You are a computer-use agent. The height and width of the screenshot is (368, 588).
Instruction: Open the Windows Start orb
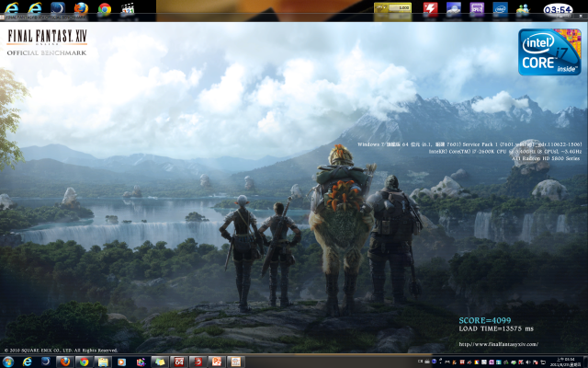coord(8,362)
